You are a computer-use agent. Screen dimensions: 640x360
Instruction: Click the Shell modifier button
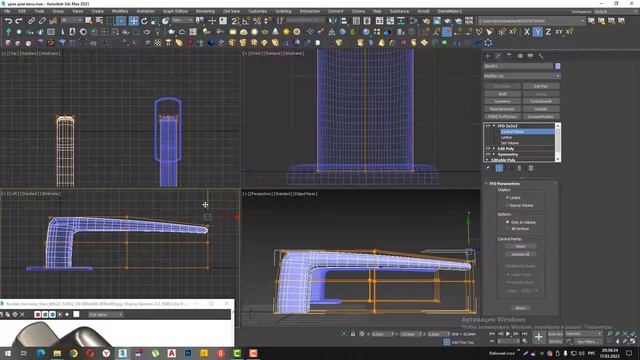coord(502,94)
